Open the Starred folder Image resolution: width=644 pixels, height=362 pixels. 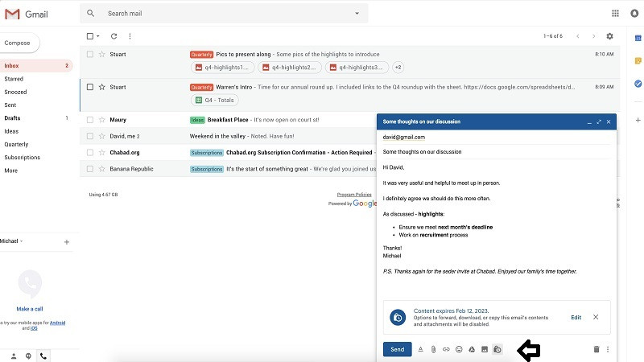coord(14,79)
